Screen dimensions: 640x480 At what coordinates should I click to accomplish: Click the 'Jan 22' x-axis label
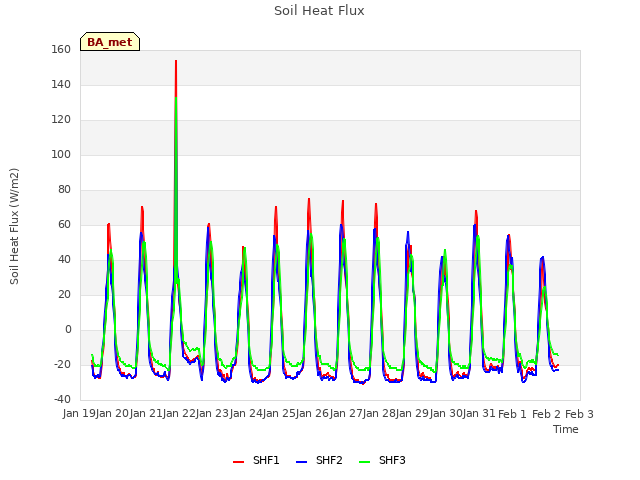point(179,413)
